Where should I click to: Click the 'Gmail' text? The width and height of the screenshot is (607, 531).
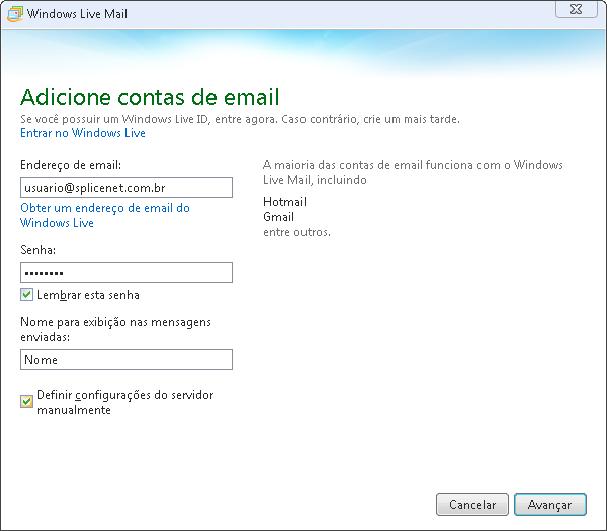(278, 217)
